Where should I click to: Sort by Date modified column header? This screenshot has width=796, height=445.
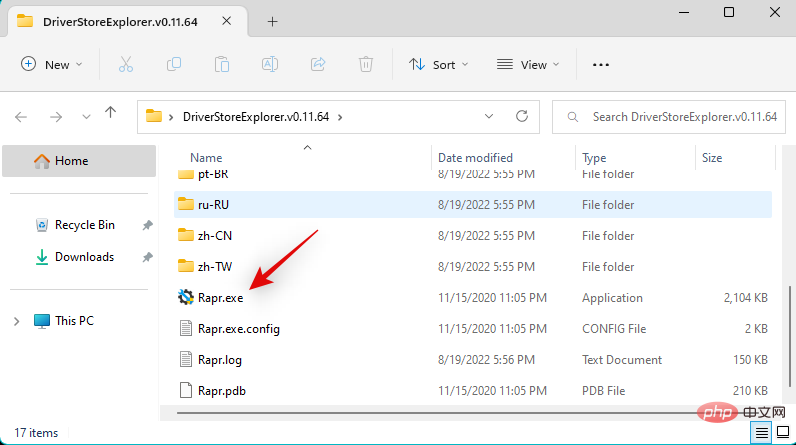pyautogui.click(x=475, y=158)
